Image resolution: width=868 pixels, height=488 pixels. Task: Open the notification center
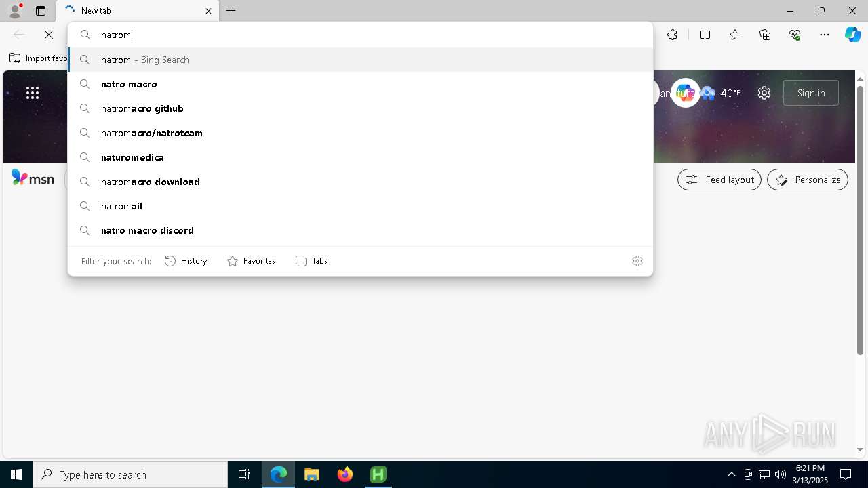[846, 474]
